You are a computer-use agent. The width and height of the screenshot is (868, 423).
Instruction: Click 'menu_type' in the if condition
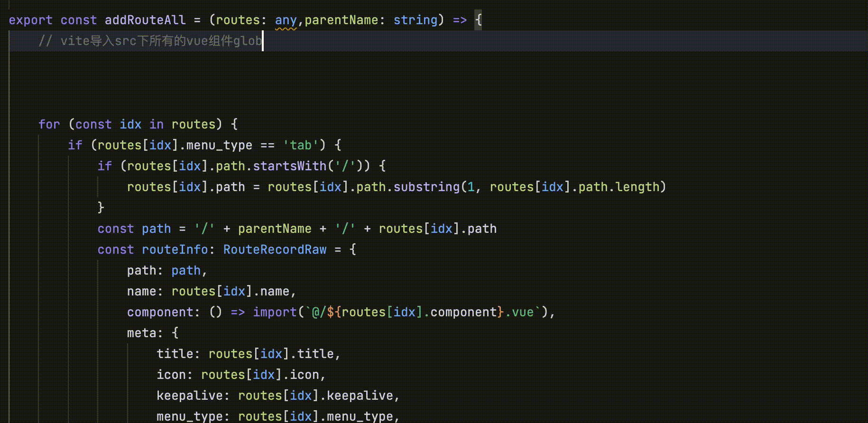pyautogui.click(x=219, y=145)
